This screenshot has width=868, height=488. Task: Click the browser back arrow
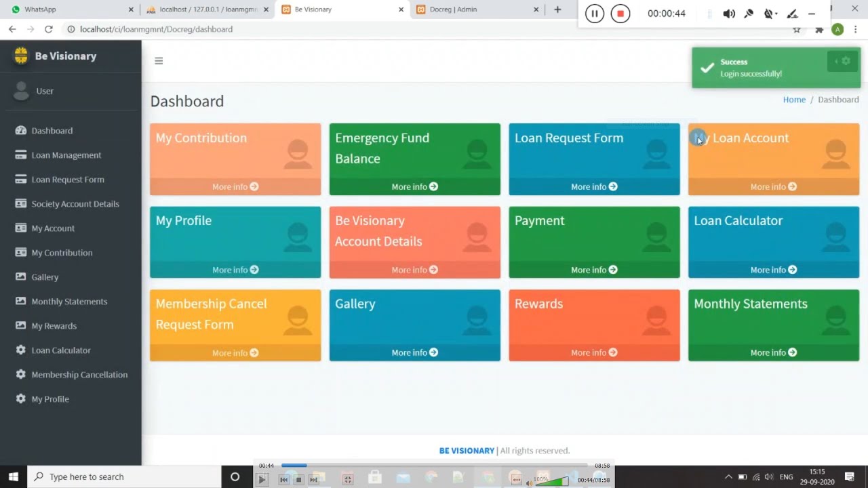point(12,29)
